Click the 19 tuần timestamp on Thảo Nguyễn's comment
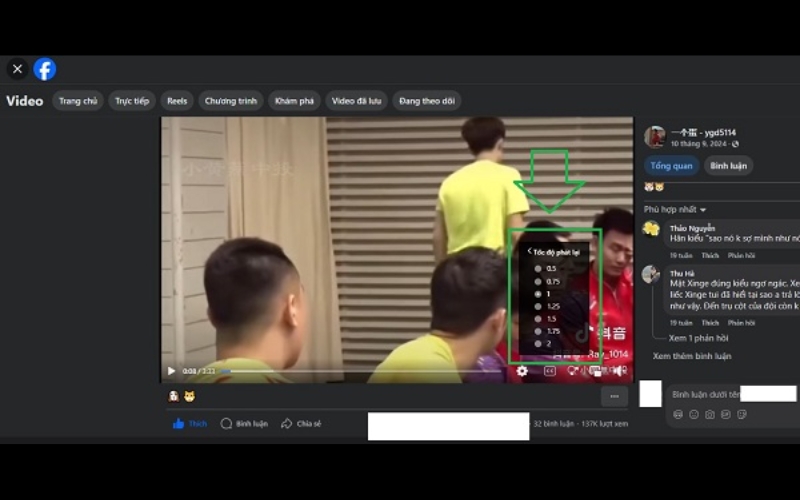Image resolution: width=800 pixels, height=500 pixels. pyautogui.click(x=681, y=255)
